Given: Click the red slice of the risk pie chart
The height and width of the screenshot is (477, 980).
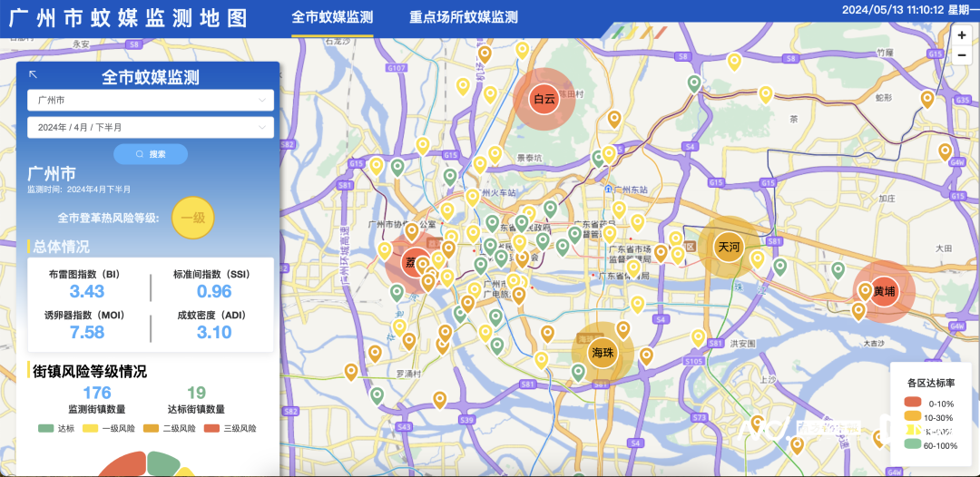Looking at the screenshot, I should 123,466.
